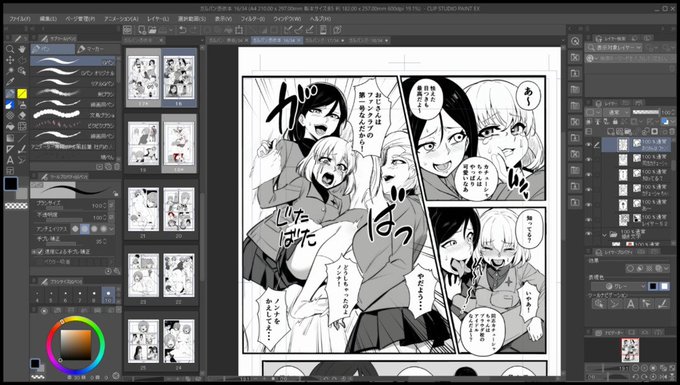Select the Text (A) tool
The image size is (680, 385).
coord(10,160)
